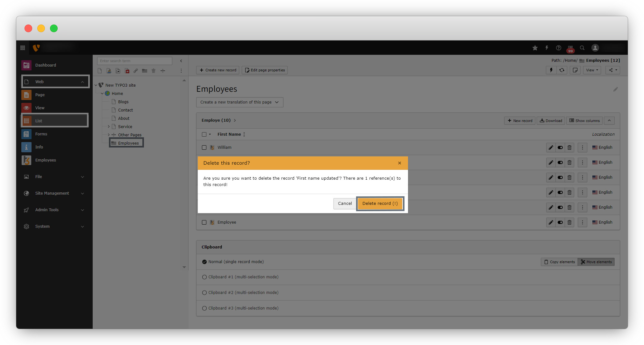
Task: Click the bookmarks star icon in top bar
Action: coord(535,48)
